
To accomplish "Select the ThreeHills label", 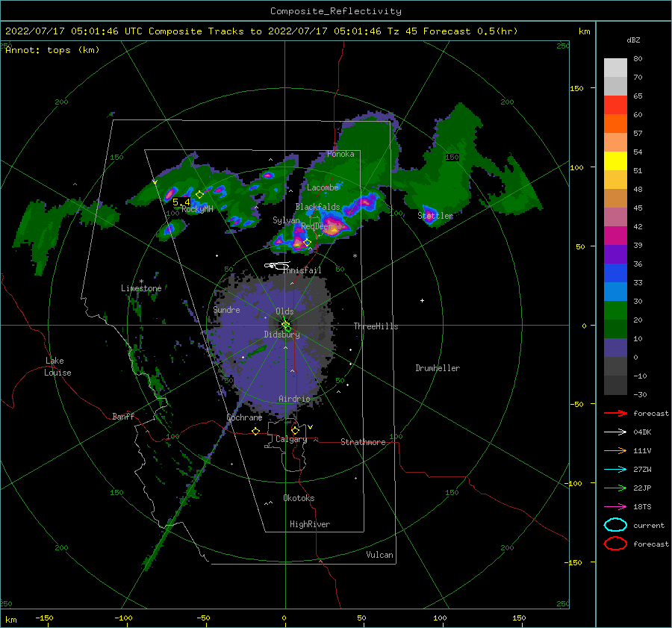I will click(376, 326).
